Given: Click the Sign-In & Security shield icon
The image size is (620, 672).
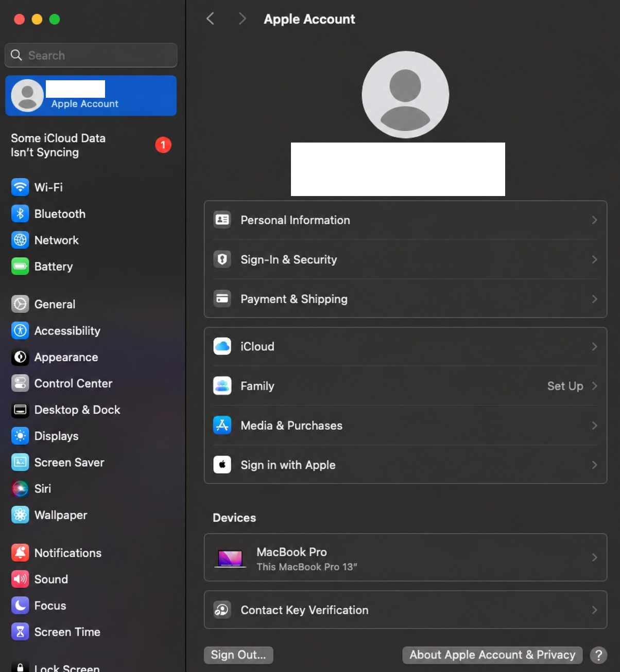Looking at the screenshot, I should (x=222, y=259).
